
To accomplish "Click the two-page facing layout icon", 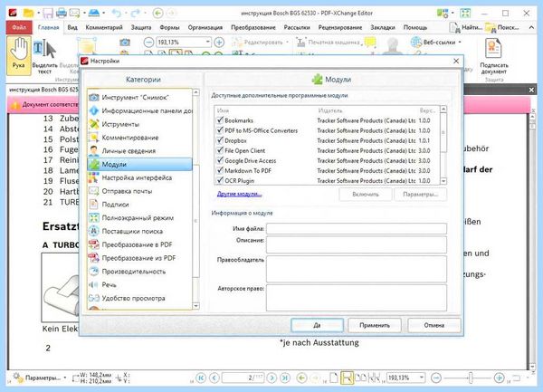I will point(361,378).
